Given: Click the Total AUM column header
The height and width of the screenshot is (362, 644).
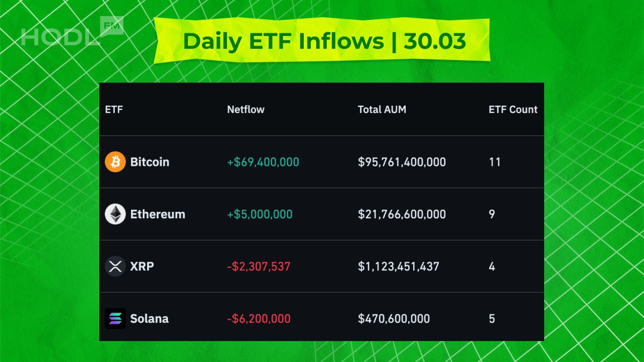Looking at the screenshot, I should (x=382, y=109).
